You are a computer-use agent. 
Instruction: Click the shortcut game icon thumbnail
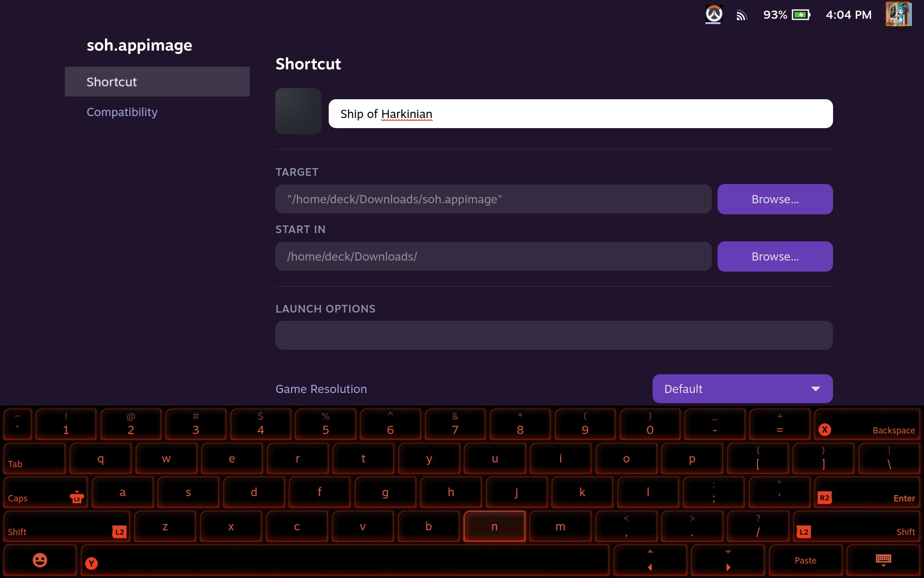298,111
